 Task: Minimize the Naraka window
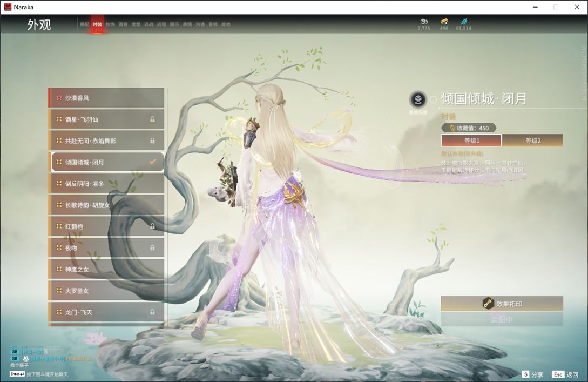tap(536, 7)
